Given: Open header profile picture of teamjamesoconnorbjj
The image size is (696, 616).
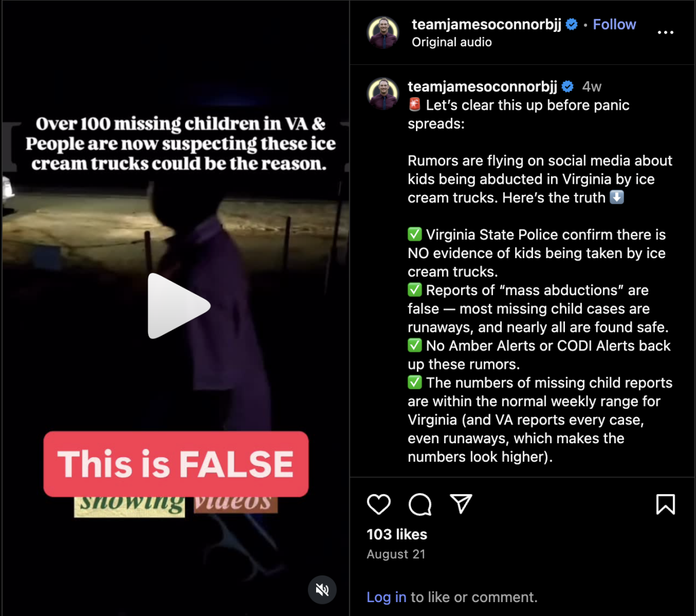Looking at the screenshot, I should (x=383, y=32).
